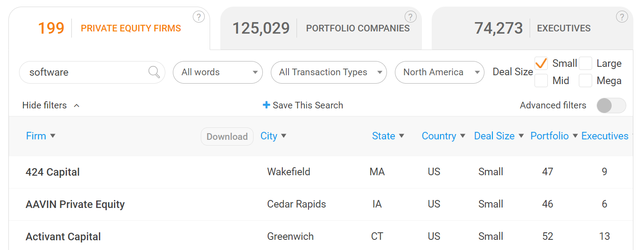Click sort arrow next to City column
Screen dimensions: 644x250
coord(284,136)
